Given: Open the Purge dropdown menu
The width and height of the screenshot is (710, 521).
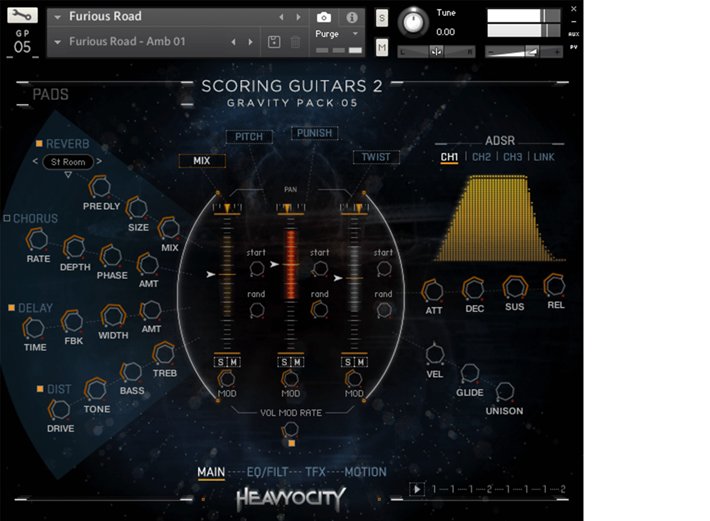Looking at the screenshot, I should 337,34.
